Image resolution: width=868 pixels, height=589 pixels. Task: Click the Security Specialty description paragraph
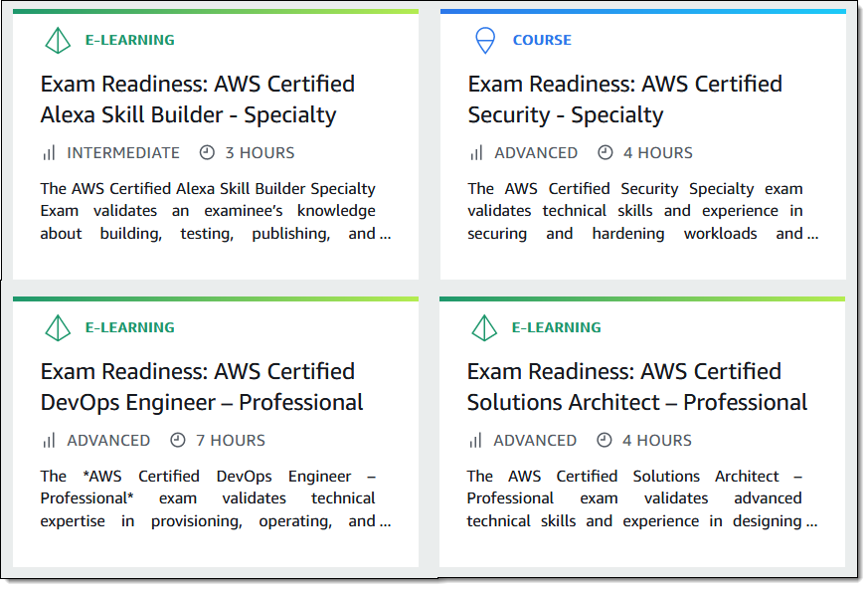pyautogui.click(x=642, y=211)
